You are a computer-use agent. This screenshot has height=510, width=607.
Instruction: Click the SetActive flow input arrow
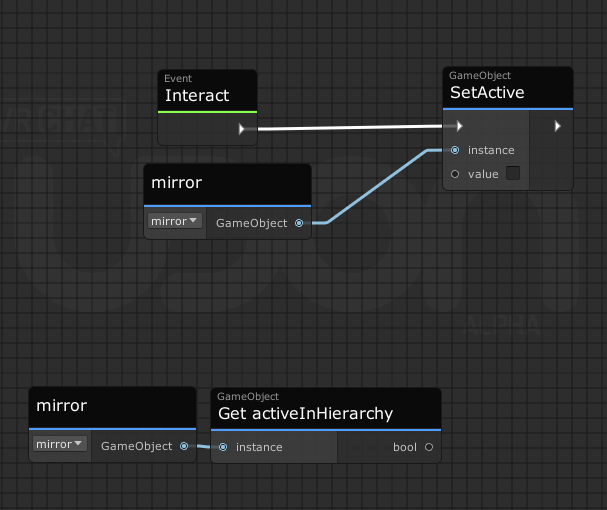click(x=459, y=126)
